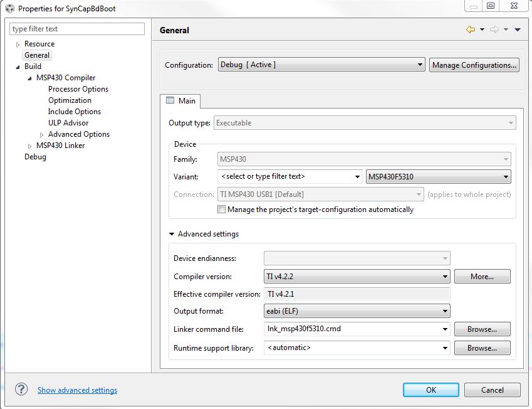Viewport: 532px width, 409px height.
Task: Select the Main tab
Action: (x=180, y=100)
